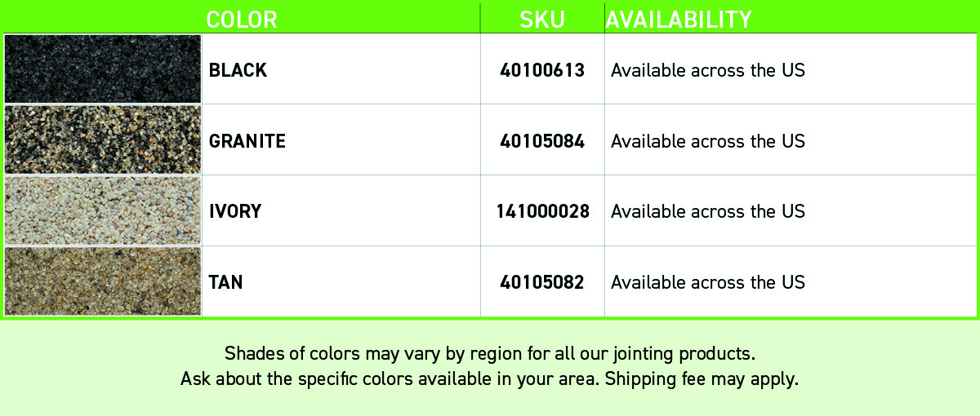Click availability text in the Granite row
The image size is (980, 416).
click(x=708, y=141)
